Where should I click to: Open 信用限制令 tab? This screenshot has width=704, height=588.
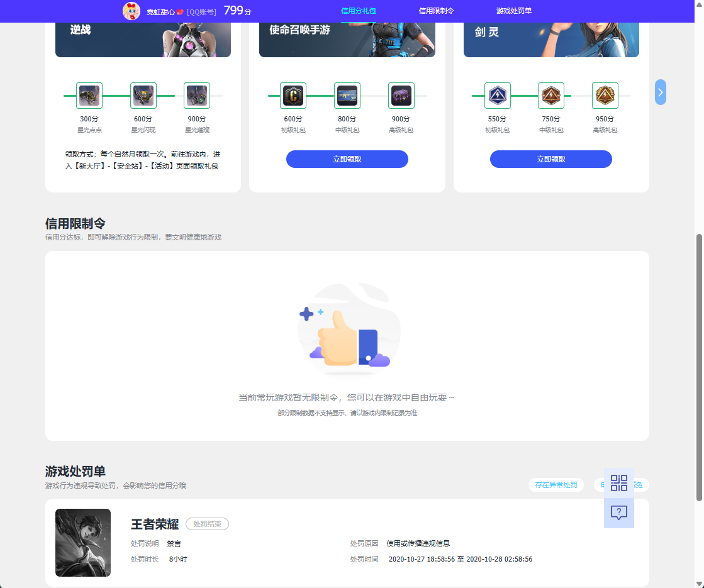tap(436, 11)
